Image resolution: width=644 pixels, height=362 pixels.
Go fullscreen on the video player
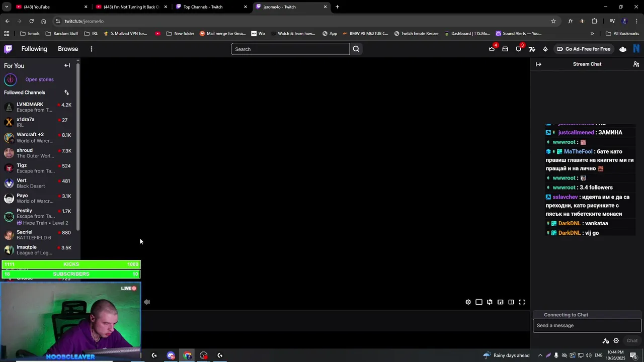pyautogui.click(x=522, y=302)
